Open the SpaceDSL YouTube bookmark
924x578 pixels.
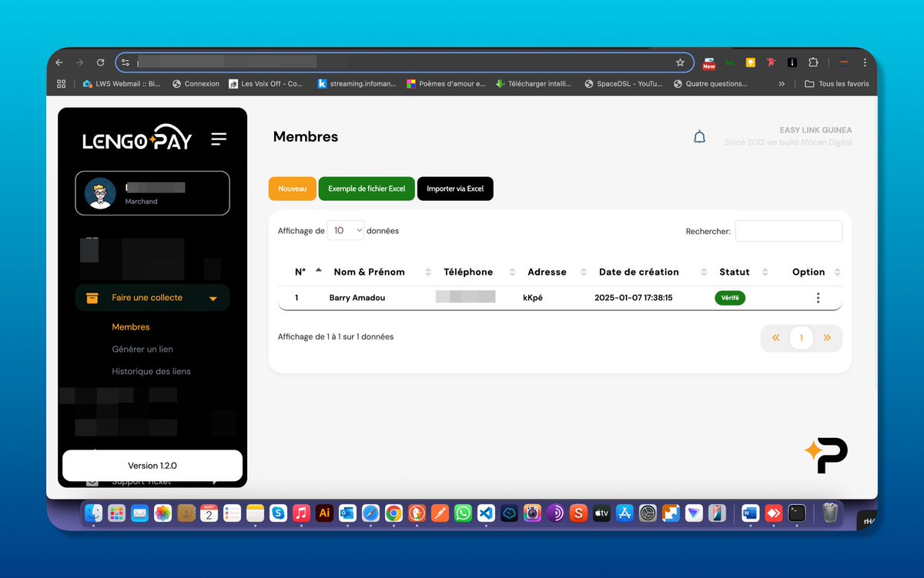coord(624,84)
